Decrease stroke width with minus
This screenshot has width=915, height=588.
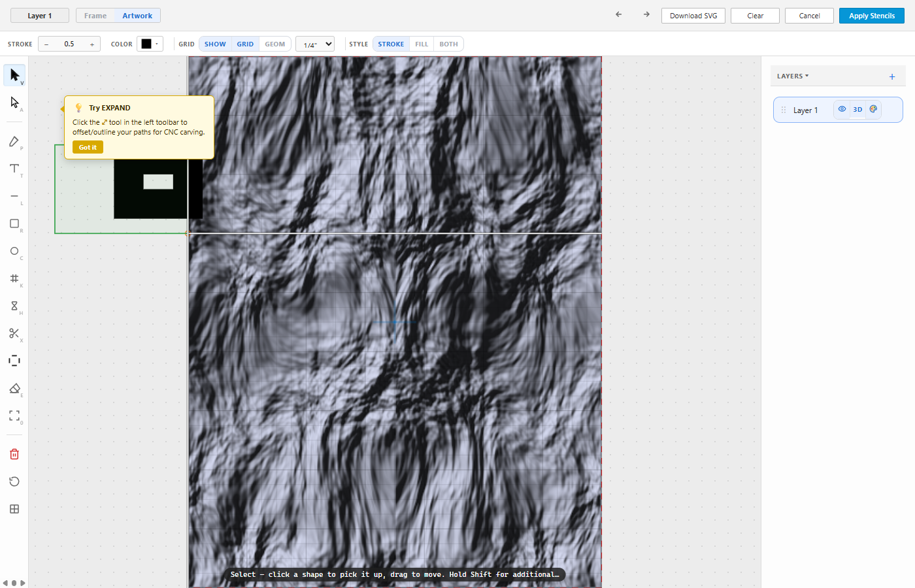(46, 44)
